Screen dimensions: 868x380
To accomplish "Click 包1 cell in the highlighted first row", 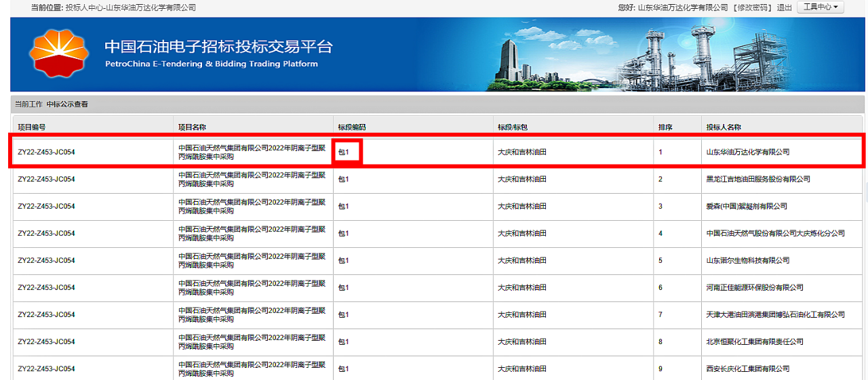I will pyautogui.click(x=344, y=152).
